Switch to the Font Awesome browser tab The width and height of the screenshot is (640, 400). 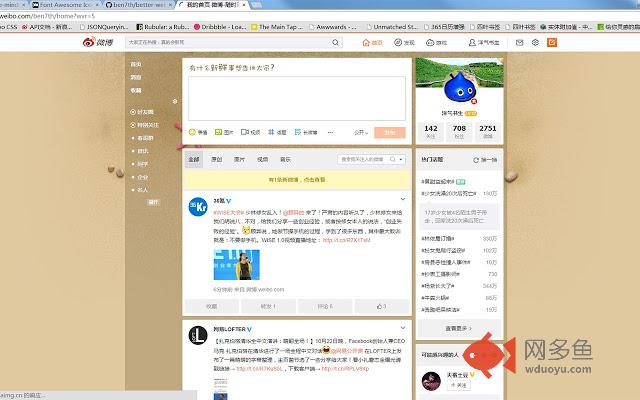pos(64,5)
